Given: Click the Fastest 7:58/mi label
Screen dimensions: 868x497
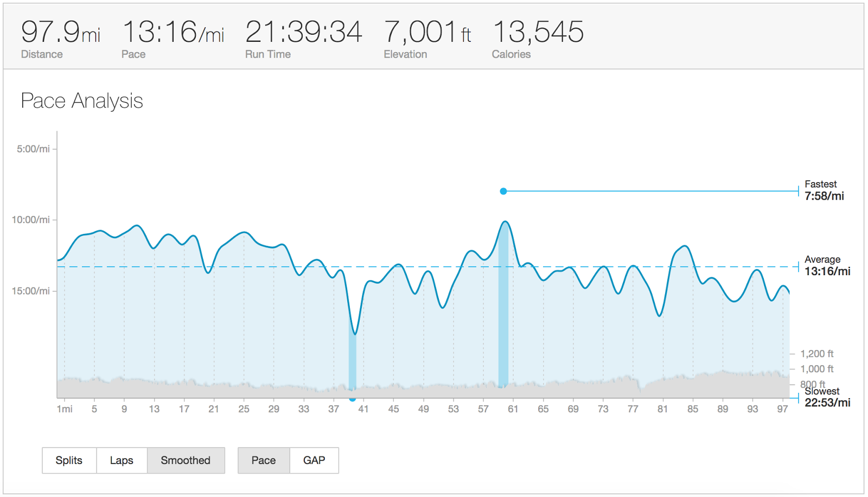Looking at the screenshot, I should pos(824,190).
